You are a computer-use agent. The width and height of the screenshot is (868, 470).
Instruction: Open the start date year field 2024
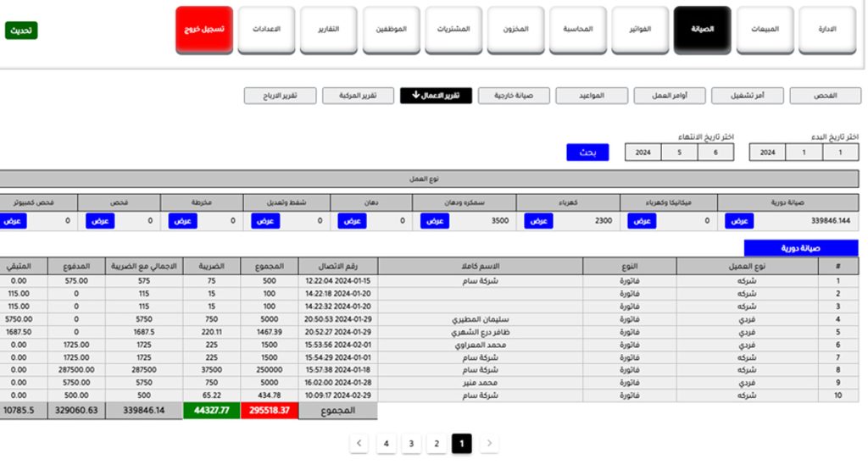(767, 152)
